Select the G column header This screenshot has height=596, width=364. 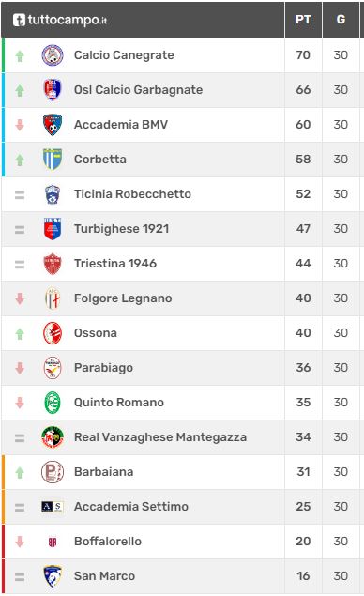point(341,20)
